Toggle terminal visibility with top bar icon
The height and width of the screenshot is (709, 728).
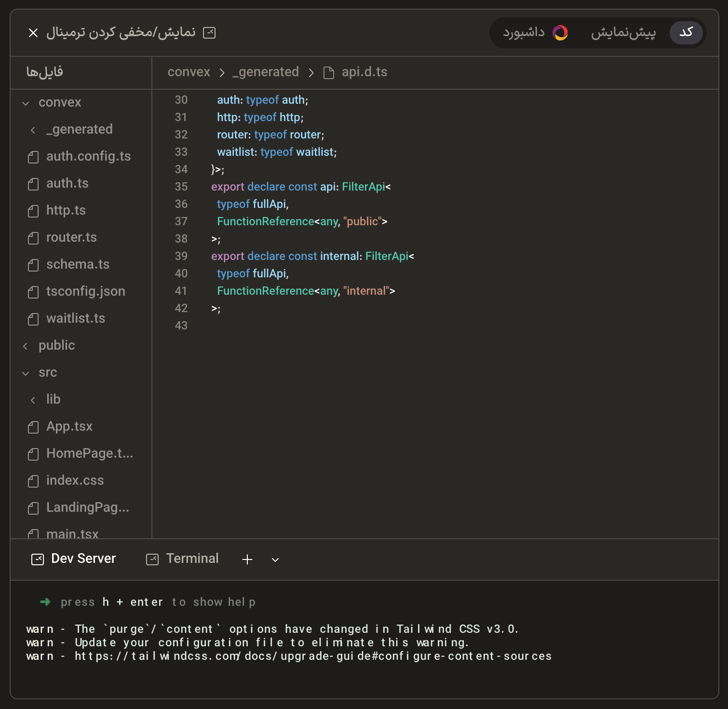[x=210, y=33]
